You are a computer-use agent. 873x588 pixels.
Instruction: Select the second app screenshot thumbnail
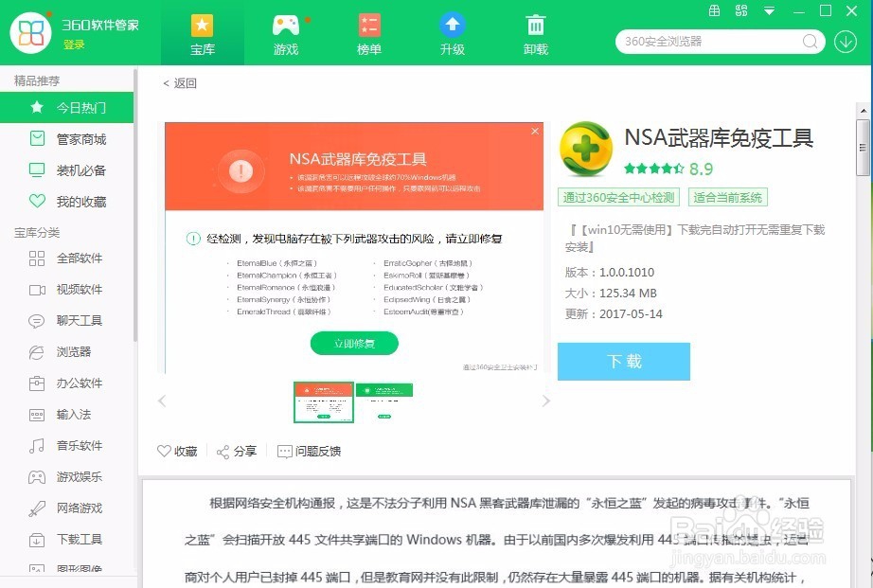pos(384,401)
